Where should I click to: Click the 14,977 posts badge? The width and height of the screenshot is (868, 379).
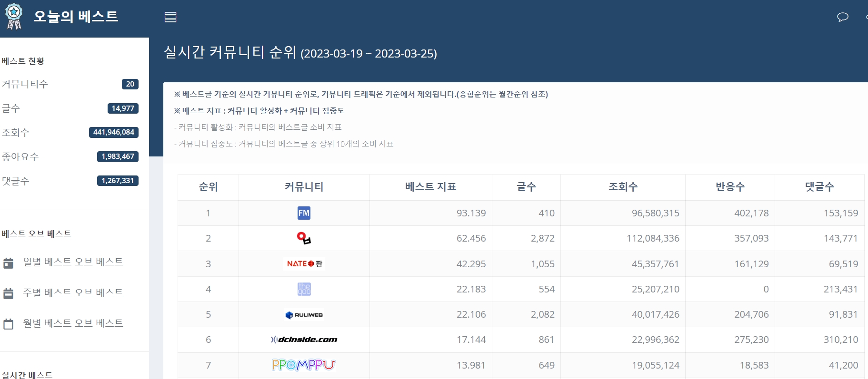[123, 108]
